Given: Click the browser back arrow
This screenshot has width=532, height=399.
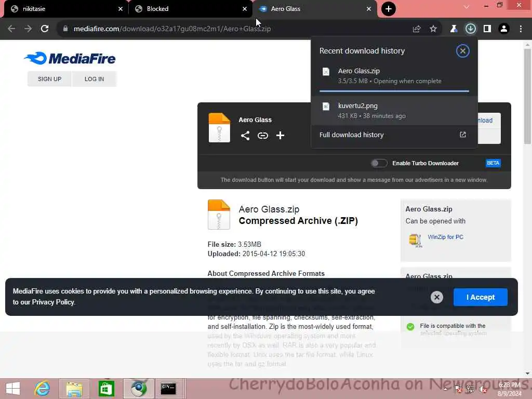Looking at the screenshot, I should [x=11, y=29].
